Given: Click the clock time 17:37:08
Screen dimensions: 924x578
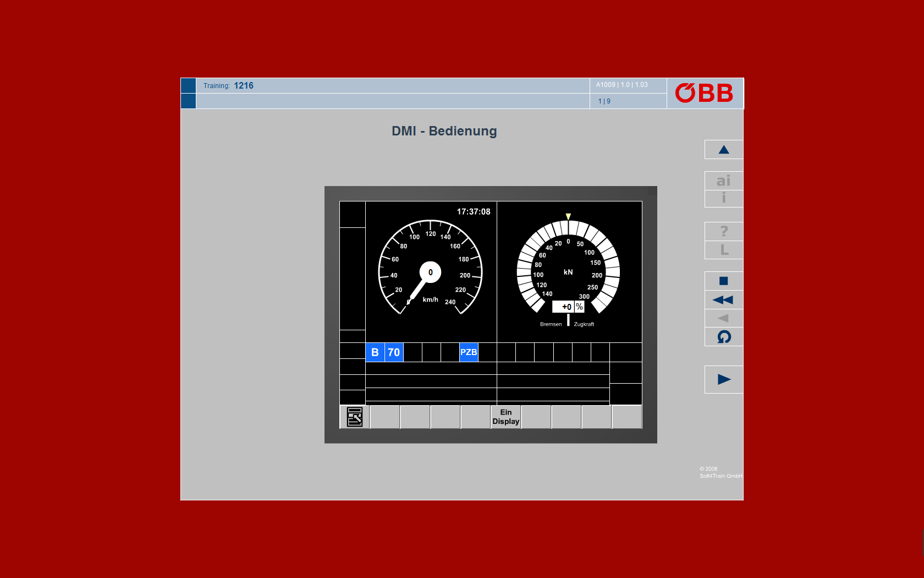Looking at the screenshot, I should (x=474, y=211).
